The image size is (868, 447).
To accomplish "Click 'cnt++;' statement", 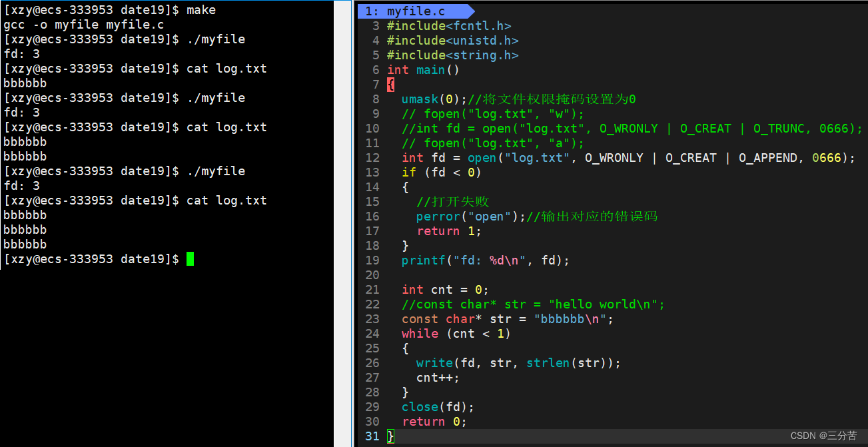I will (x=438, y=378).
